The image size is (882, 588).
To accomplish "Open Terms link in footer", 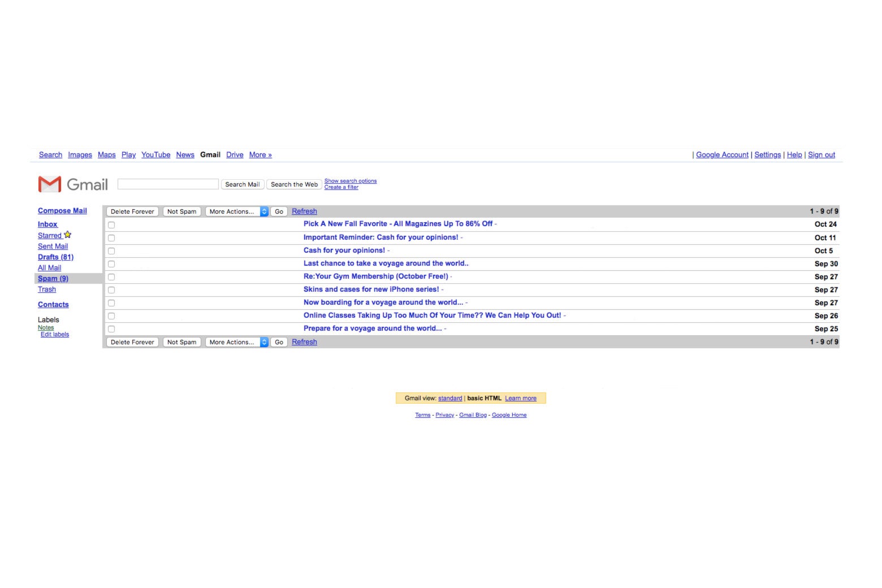I will (x=423, y=415).
